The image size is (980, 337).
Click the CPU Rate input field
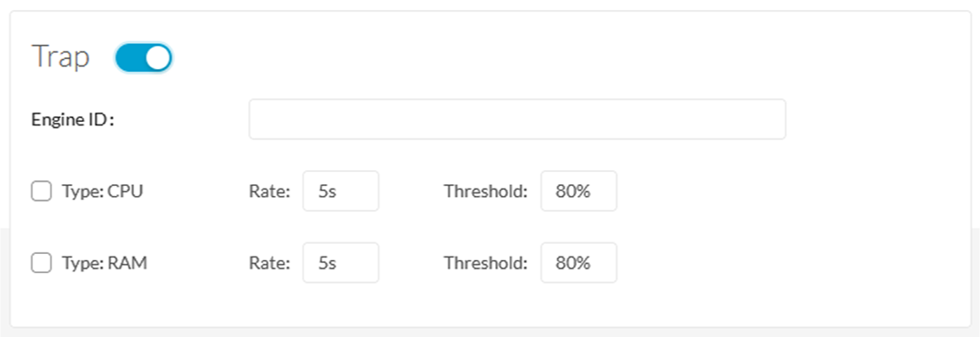click(x=341, y=192)
